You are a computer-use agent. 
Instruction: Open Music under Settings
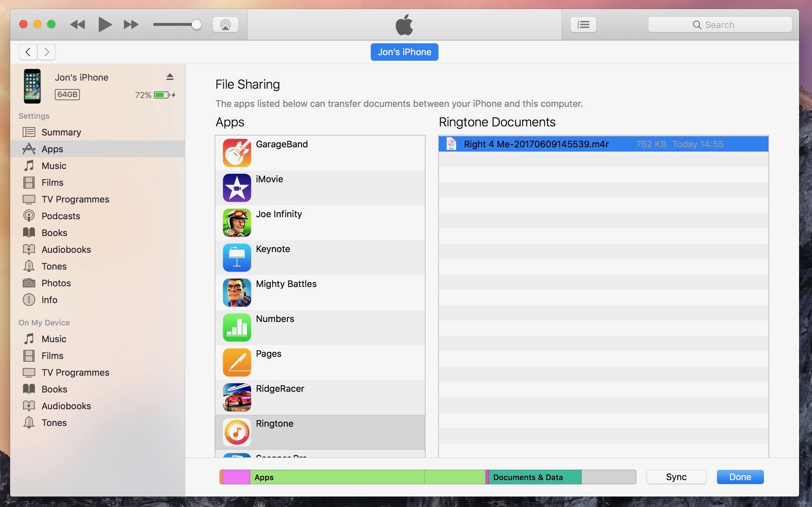[x=98, y=166]
